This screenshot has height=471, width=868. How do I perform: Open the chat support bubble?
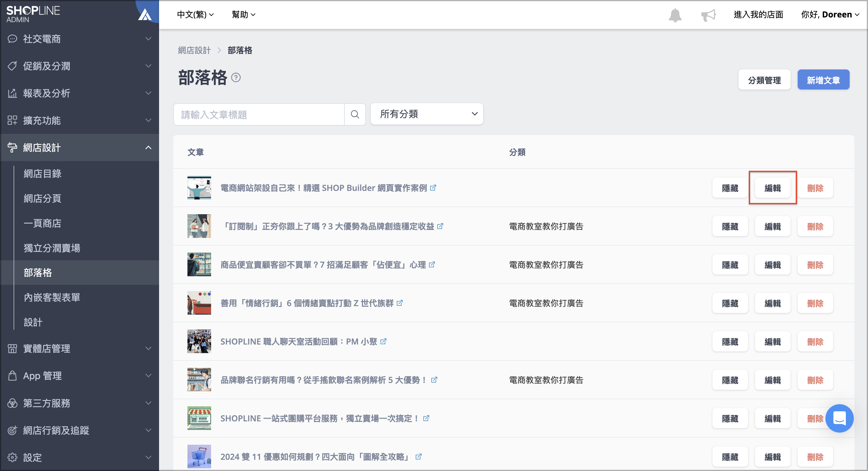point(839,418)
